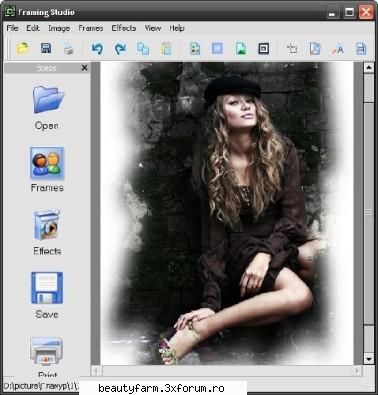Screen dimensions: 378x395
Task: Click the text tool 'A' icon
Action: [x=338, y=49]
